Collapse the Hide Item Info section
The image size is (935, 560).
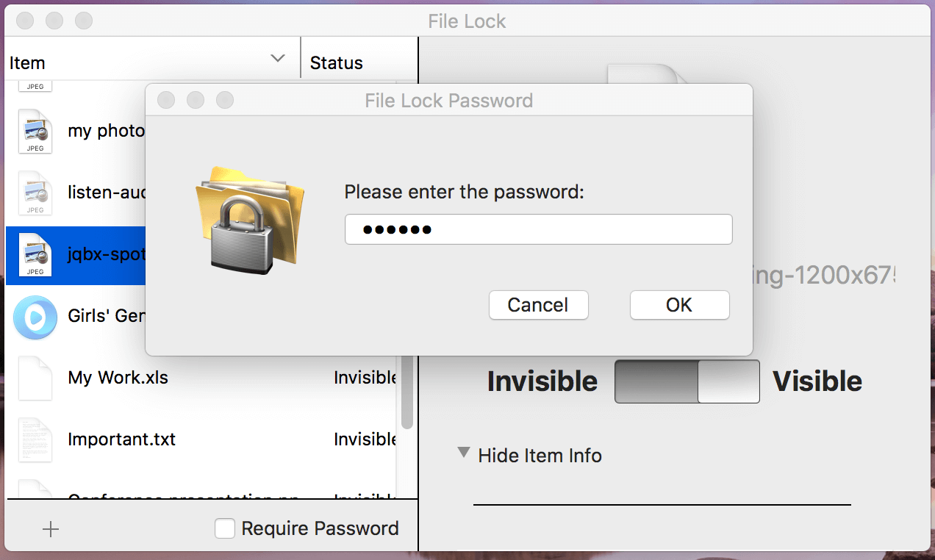[463, 453]
